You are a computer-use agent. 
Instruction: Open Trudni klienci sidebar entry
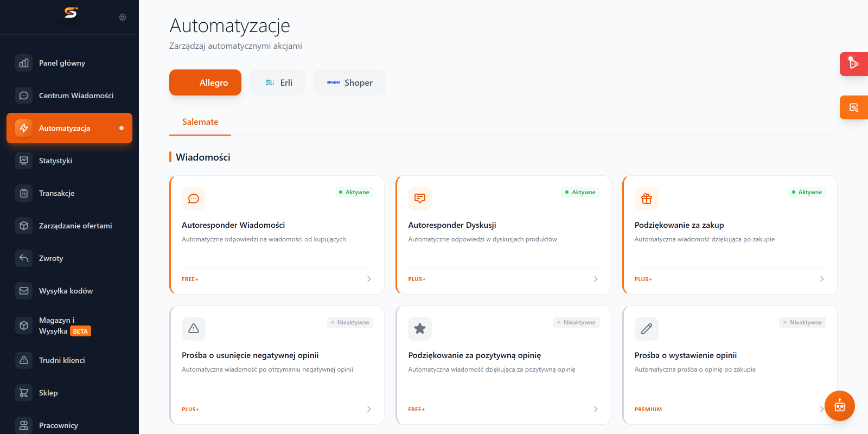click(x=69, y=360)
